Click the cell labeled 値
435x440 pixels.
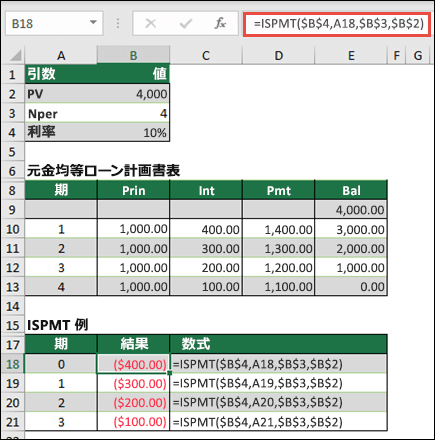click(x=133, y=74)
